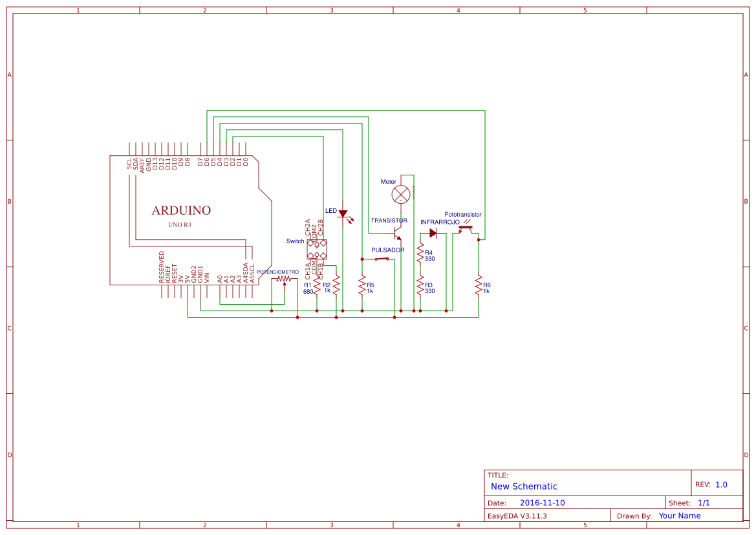Select the Date: field label
Image resolution: width=756 pixels, height=535 pixels.
coord(497,503)
